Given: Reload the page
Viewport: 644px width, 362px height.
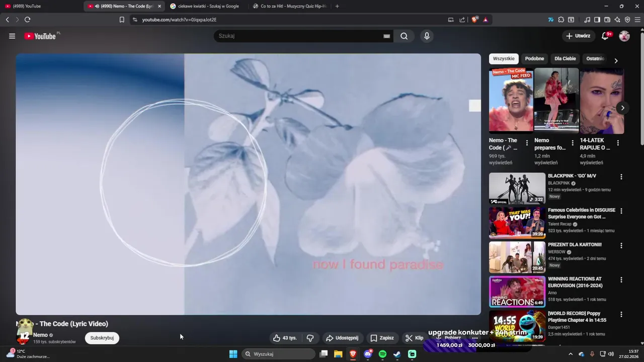Looking at the screenshot, I should 27,20.
